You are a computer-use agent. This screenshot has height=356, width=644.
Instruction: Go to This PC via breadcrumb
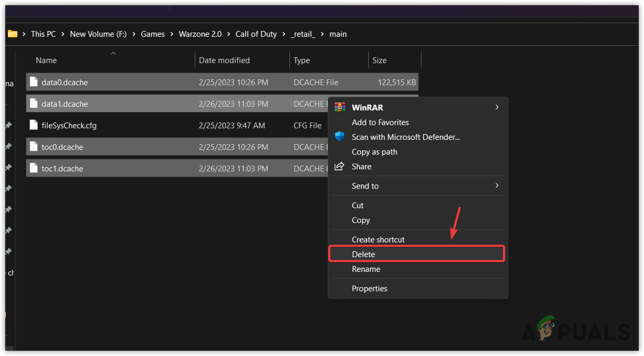43,34
